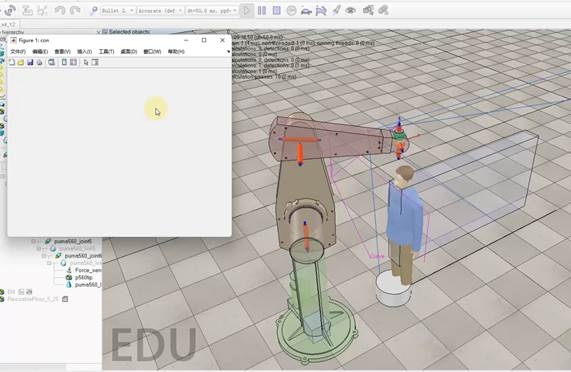Toggle real-time mode clock icon
The width and height of the screenshot is (571, 372).
tap(291, 11)
